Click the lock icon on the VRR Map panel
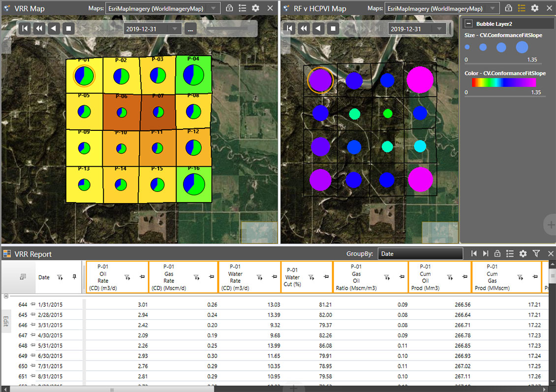 (x=229, y=8)
